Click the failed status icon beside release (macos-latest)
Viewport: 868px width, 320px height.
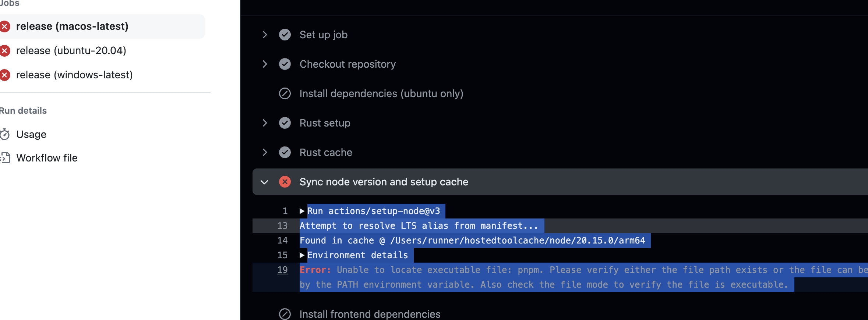[x=5, y=26]
